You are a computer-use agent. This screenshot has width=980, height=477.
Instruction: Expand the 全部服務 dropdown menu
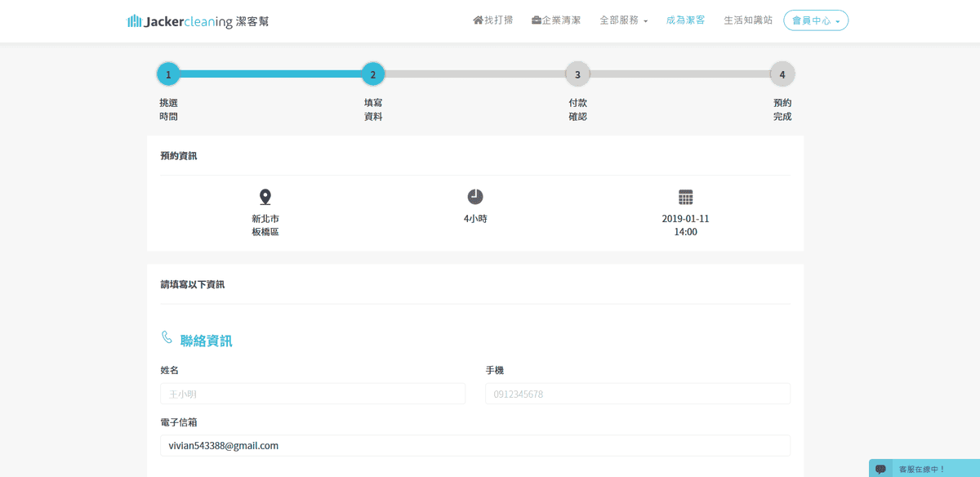pos(623,20)
